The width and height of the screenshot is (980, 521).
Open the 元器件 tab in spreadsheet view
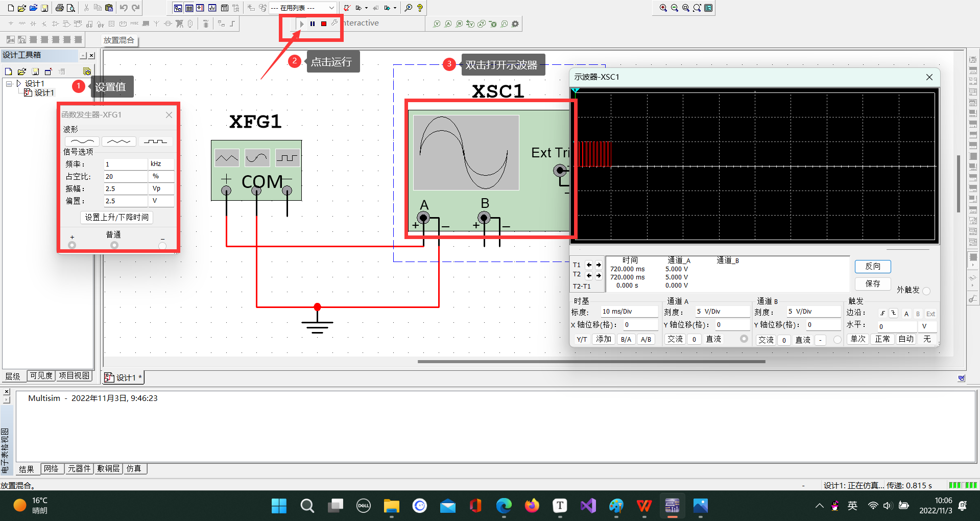click(x=79, y=468)
